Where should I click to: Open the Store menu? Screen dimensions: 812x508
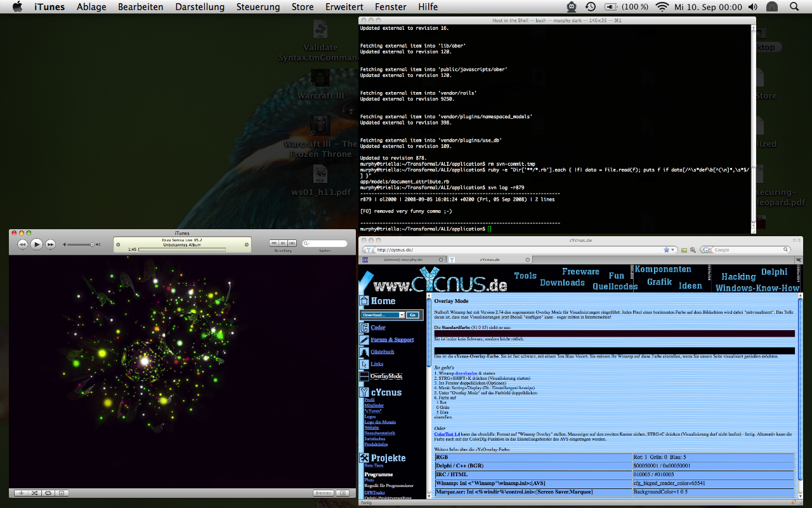point(303,7)
